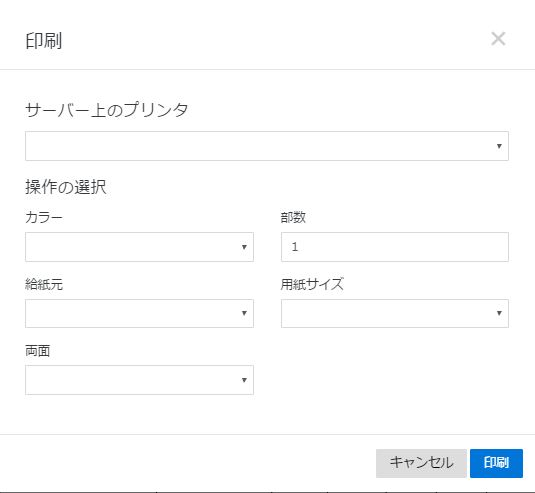
Task: Open the 用紙サイズ paper size dropdown
Action: (x=395, y=314)
